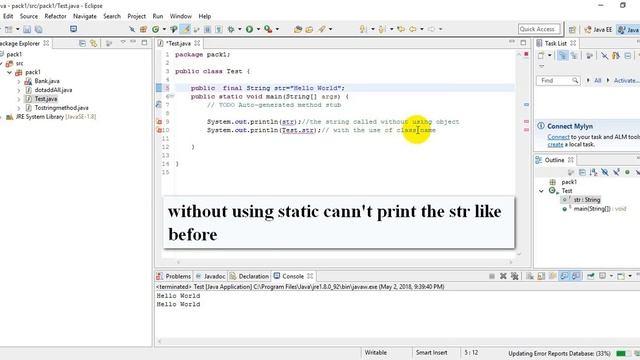Click Remove All Terminated Launches icon
The image size is (640, 360).
(x=515, y=276)
